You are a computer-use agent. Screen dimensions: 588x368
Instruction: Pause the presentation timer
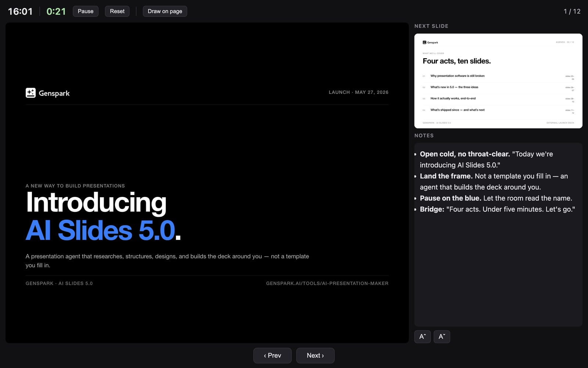pyautogui.click(x=86, y=11)
